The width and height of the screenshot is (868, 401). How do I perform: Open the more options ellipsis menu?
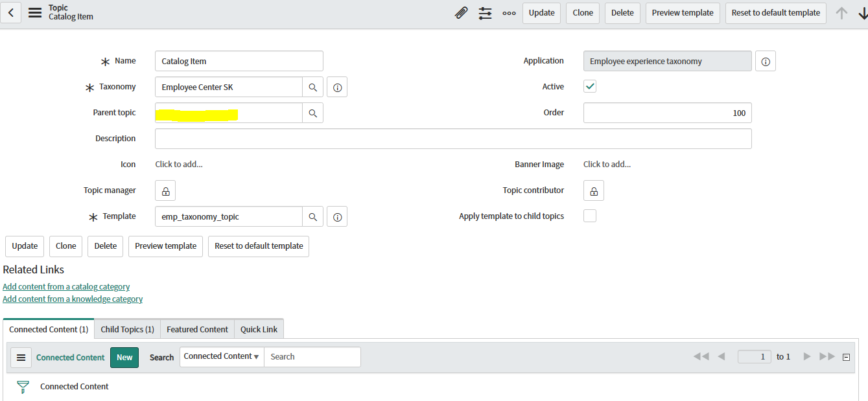point(508,12)
